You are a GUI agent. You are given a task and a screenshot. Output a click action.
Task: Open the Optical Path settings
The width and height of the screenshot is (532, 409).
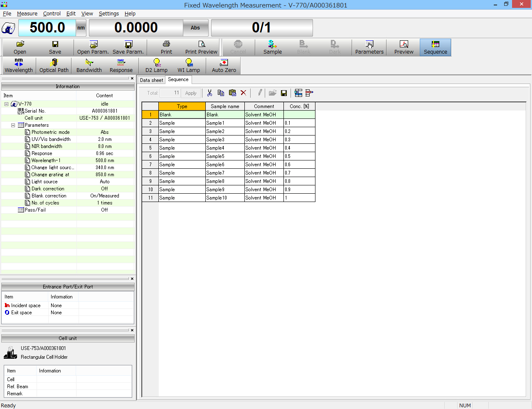(x=54, y=65)
